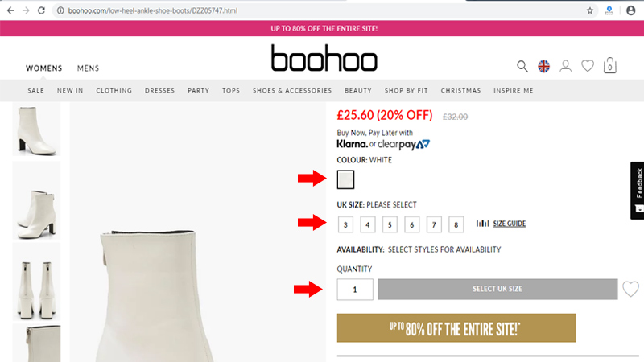Add boots to wishlist heart beside button
Image resolution: width=644 pixels, height=362 pixels.
[630, 289]
